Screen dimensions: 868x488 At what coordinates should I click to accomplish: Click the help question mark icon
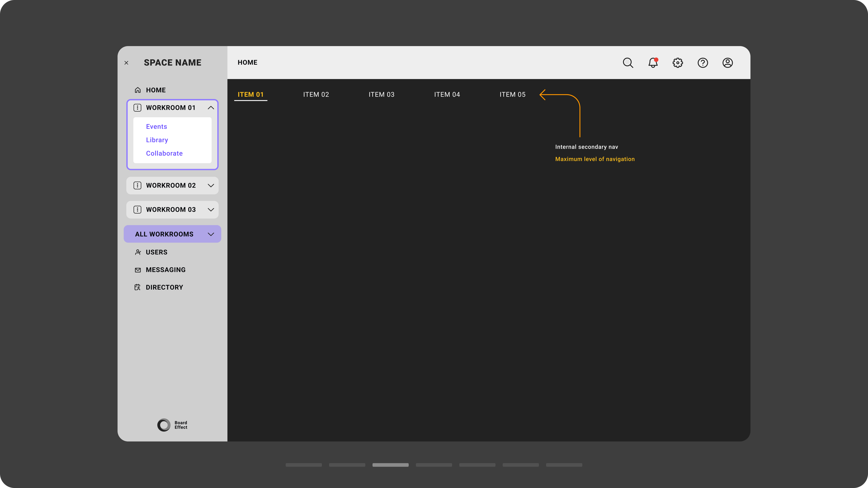[703, 63]
